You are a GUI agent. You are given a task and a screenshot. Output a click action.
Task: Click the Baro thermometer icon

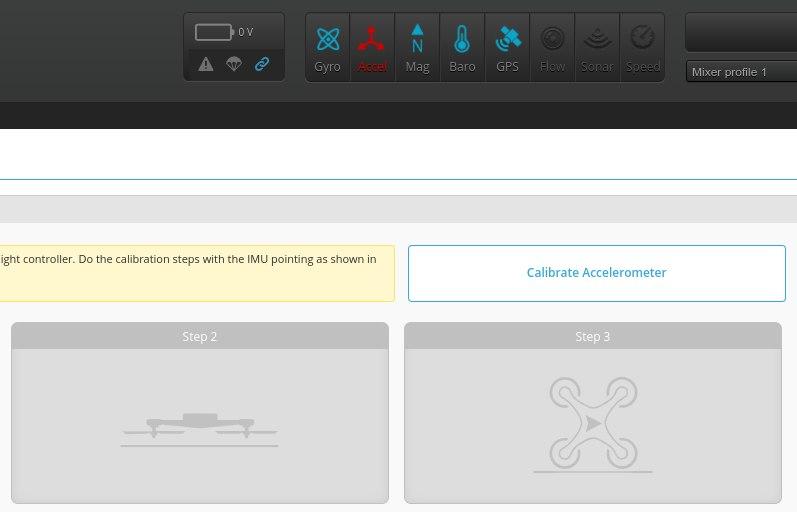[462, 47]
